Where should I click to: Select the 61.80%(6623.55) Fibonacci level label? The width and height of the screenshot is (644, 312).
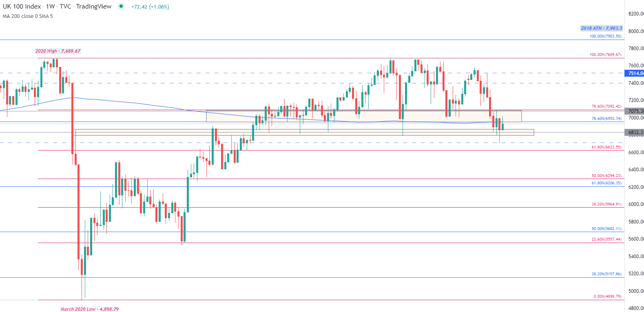coord(606,147)
